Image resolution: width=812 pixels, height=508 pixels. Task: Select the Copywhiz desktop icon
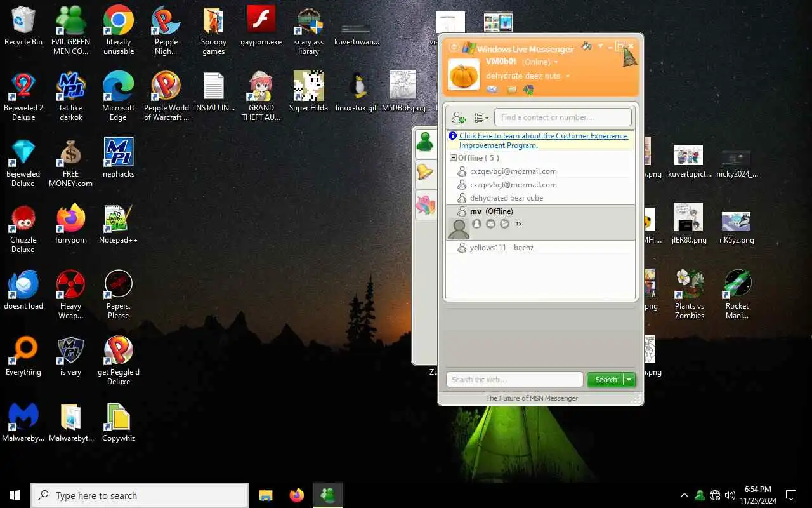(119, 422)
